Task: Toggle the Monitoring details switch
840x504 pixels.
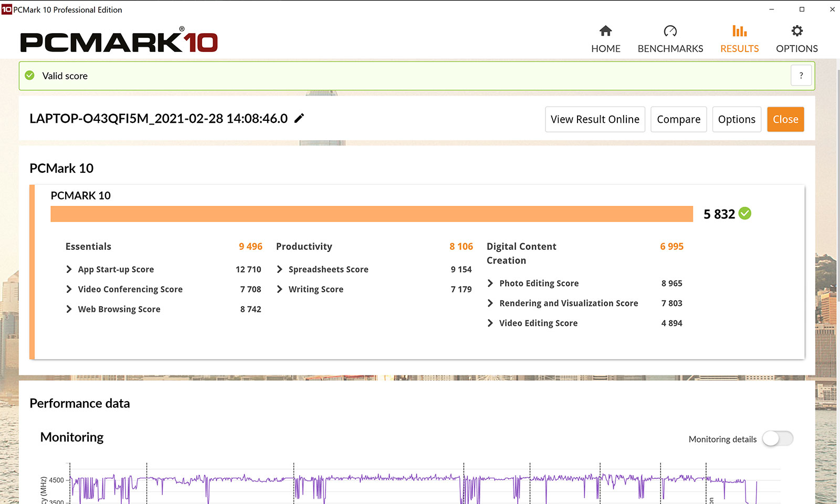Action: click(778, 438)
